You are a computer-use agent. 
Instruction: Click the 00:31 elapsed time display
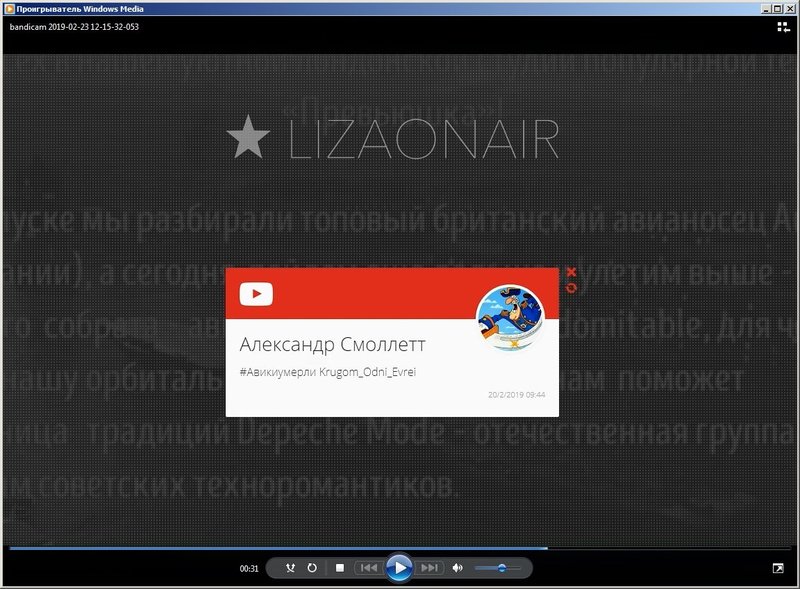pos(249,568)
